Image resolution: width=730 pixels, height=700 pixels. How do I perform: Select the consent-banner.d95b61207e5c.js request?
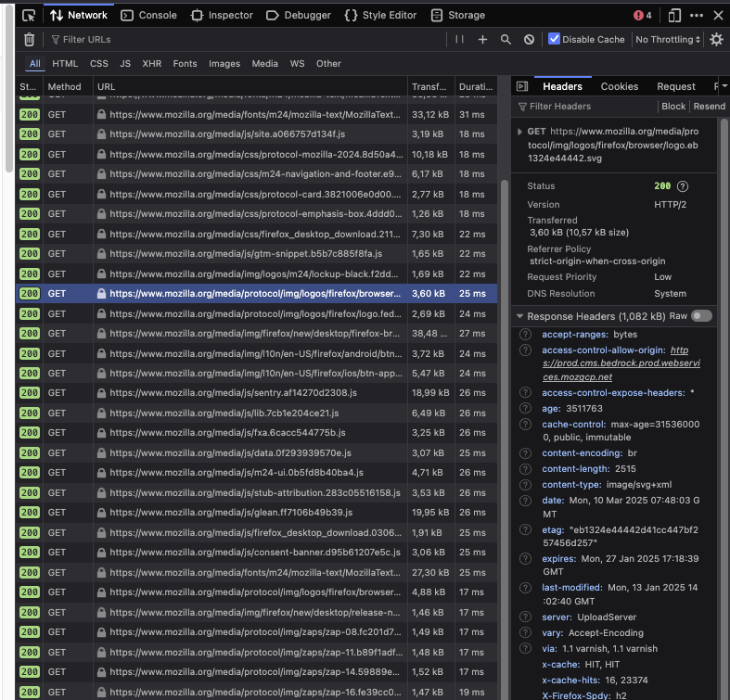coord(257,553)
